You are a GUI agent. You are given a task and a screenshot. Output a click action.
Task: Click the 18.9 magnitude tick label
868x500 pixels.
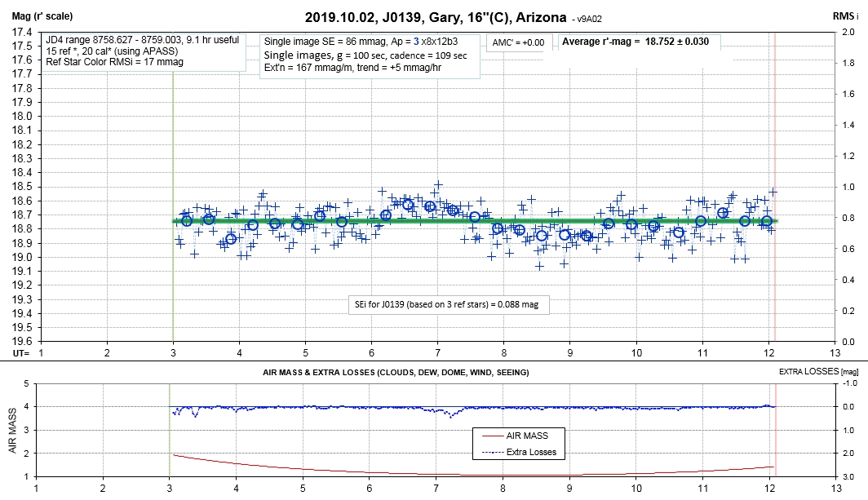tap(21, 243)
